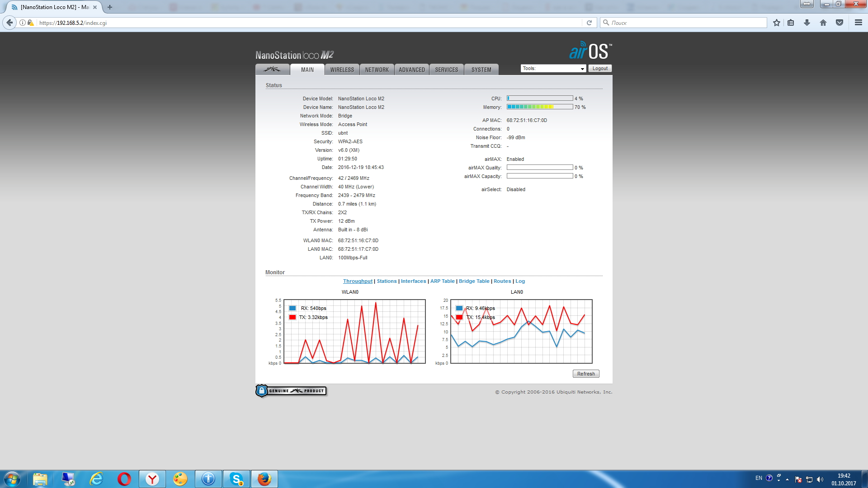
Task: Open the Action Center flag icon
Action: pos(798,479)
